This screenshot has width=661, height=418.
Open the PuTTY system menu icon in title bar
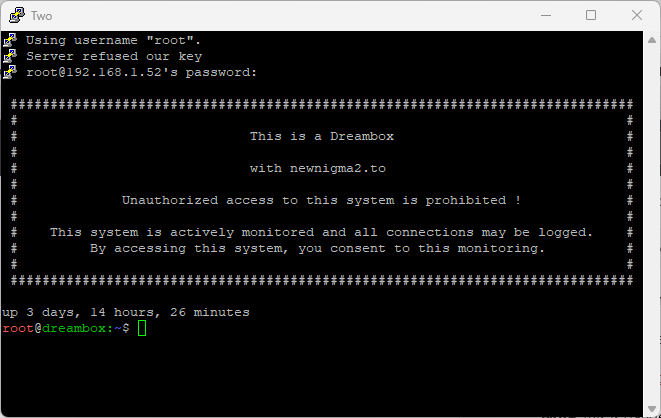coord(16,15)
